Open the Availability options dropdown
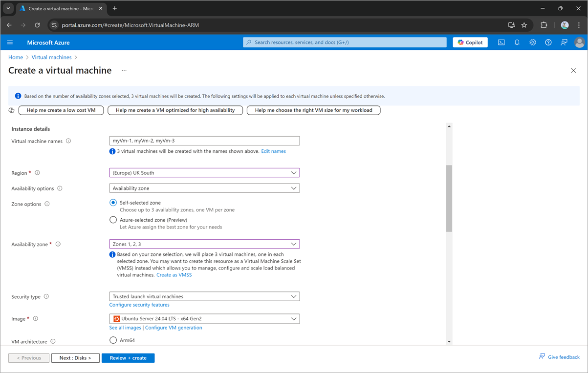 click(204, 188)
